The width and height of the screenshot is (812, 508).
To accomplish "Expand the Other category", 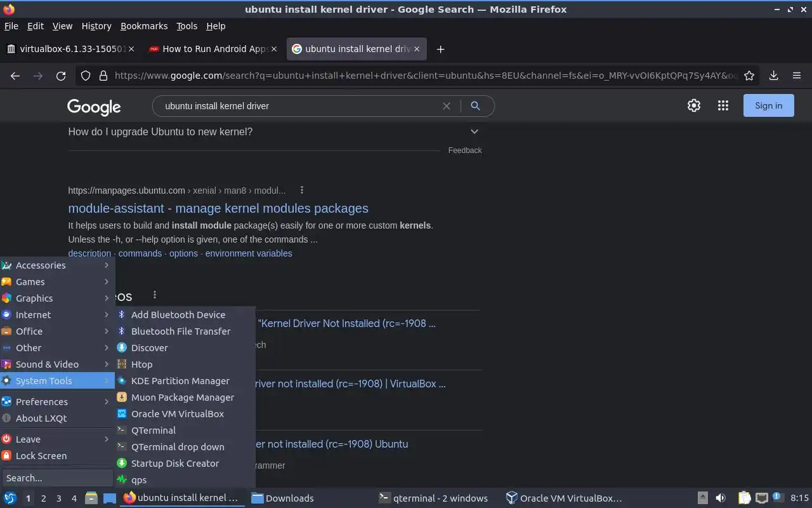I will [x=57, y=348].
